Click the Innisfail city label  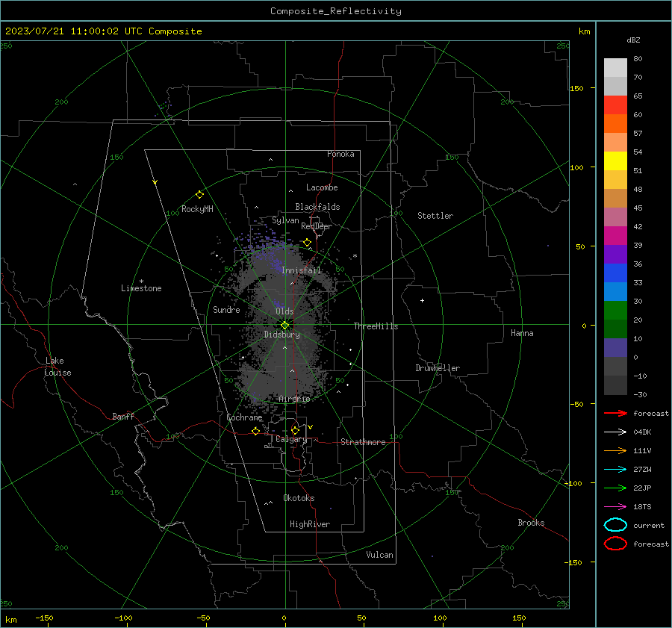pyautogui.click(x=301, y=270)
